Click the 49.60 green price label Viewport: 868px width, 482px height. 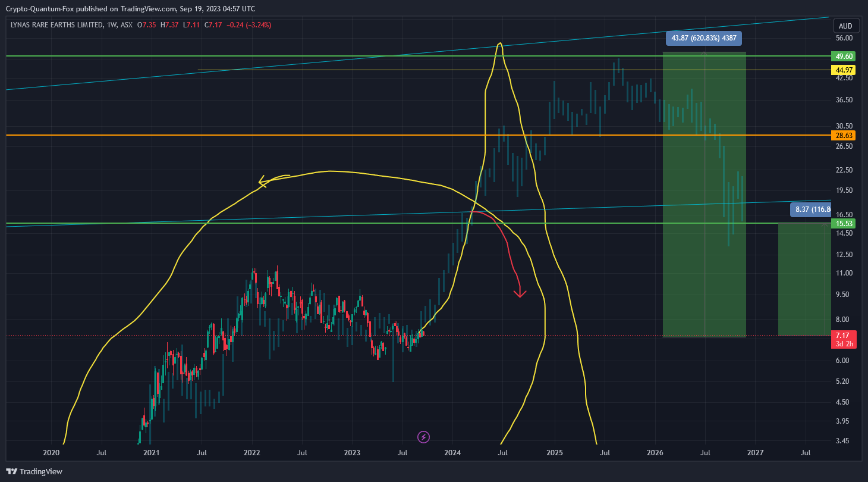[844, 56]
